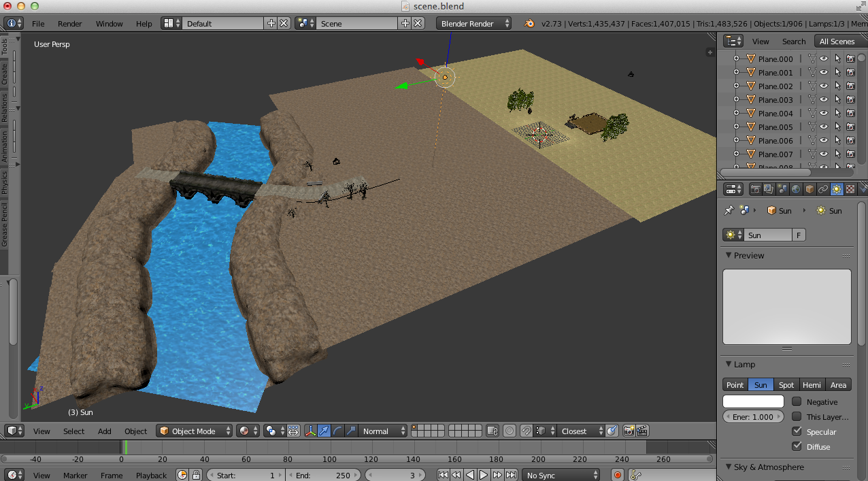Select the Hemi lamp type
Viewport: 868px width, 481px height.
(812, 384)
